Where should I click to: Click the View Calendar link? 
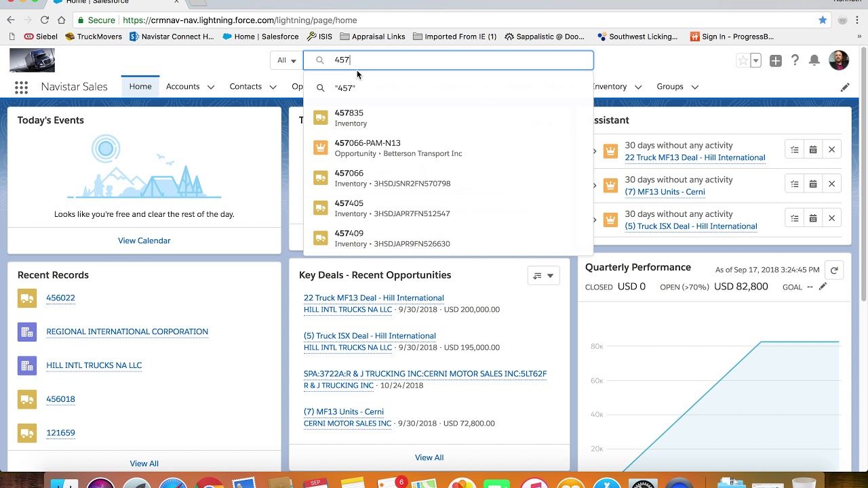click(144, 241)
